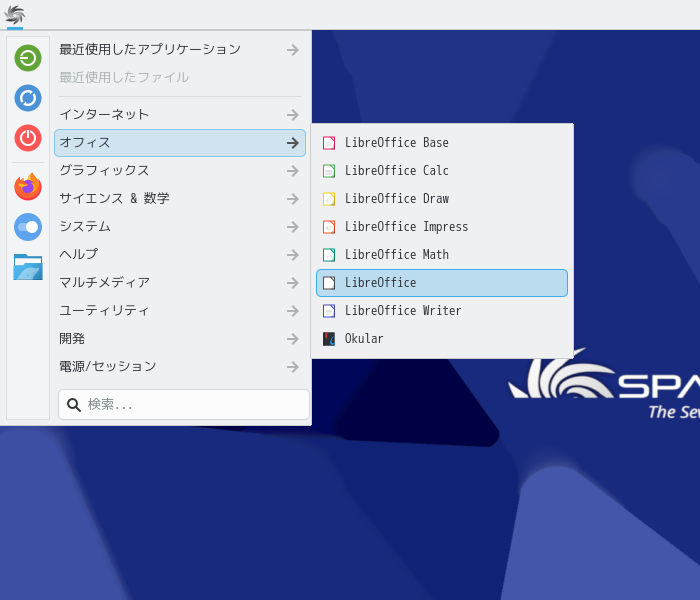Select the グラフィックス category
This screenshot has width=700, height=600.
tap(179, 171)
